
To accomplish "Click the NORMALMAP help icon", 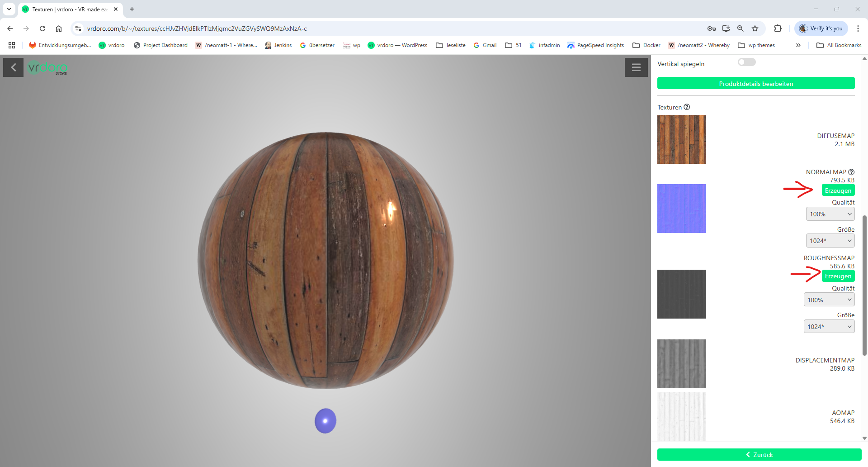I will (x=851, y=172).
